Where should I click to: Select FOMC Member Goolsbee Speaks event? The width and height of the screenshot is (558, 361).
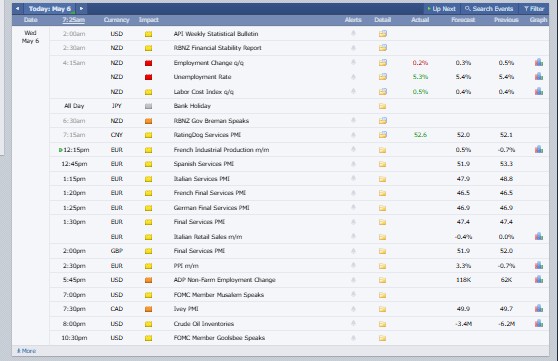coord(219,338)
